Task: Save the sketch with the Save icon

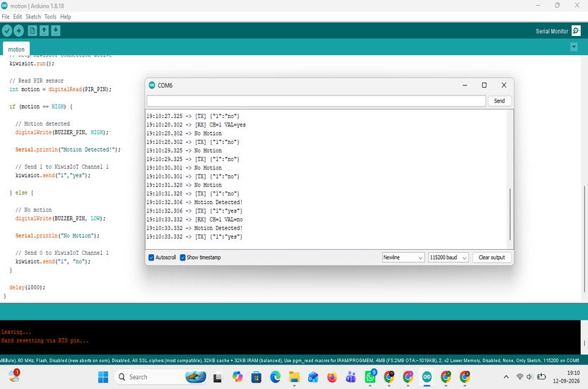Action: (56, 30)
